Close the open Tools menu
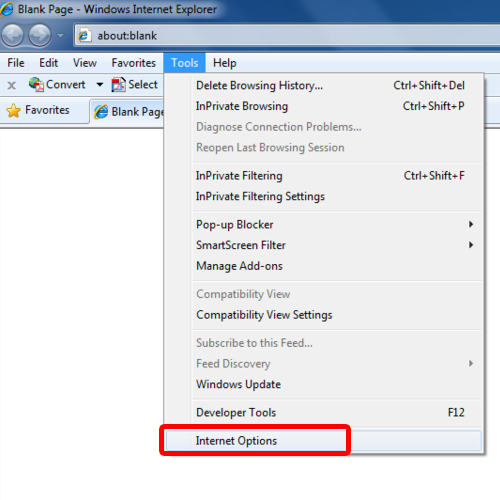Viewport: 500px width, 500px height. click(x=184, y=63)
